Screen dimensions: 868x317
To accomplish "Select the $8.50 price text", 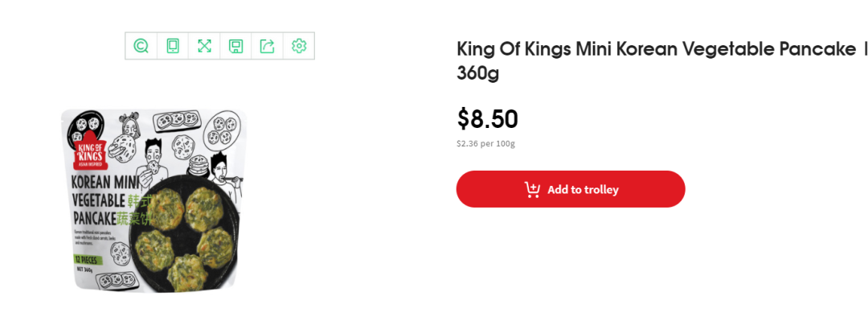I will (487, 119).
